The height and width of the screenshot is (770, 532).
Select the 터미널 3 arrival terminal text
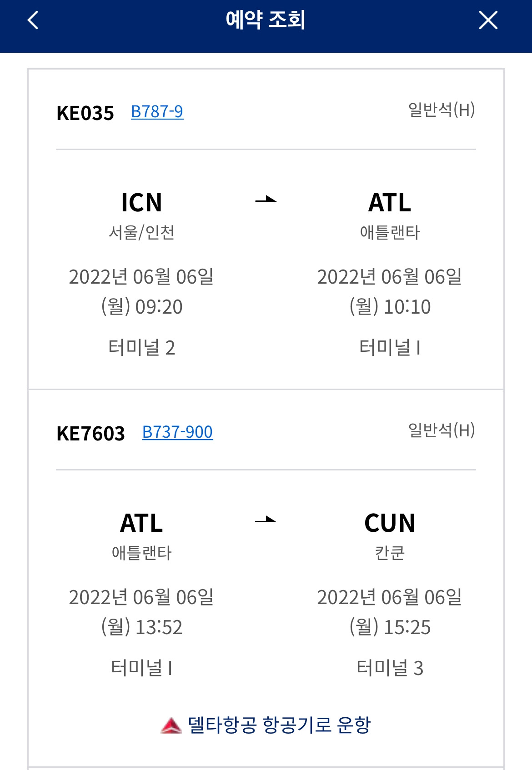[390, 668]
